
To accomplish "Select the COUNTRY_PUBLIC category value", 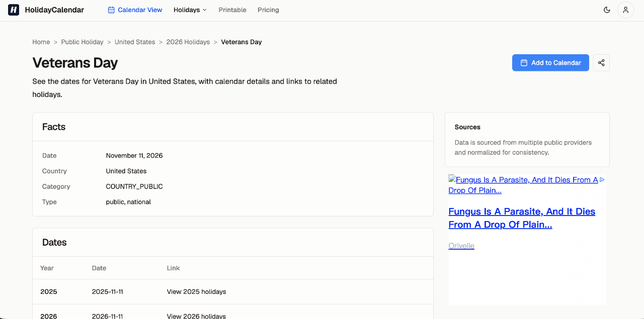I will (134, 186).
